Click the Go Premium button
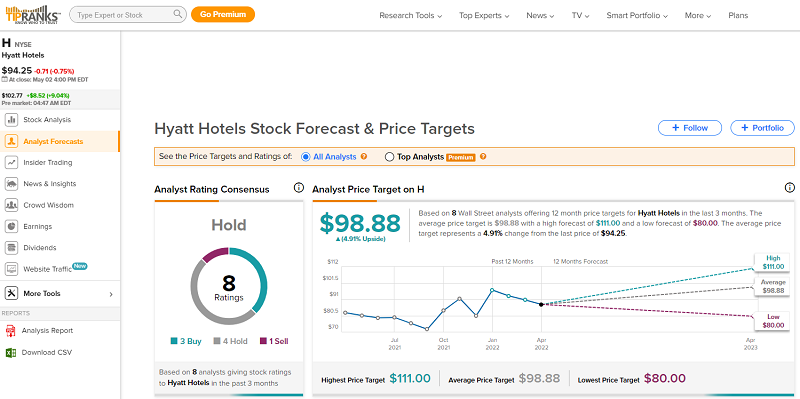Image resolution: width=800 pixels, height=399 pixels. click(x=223, y=14)
